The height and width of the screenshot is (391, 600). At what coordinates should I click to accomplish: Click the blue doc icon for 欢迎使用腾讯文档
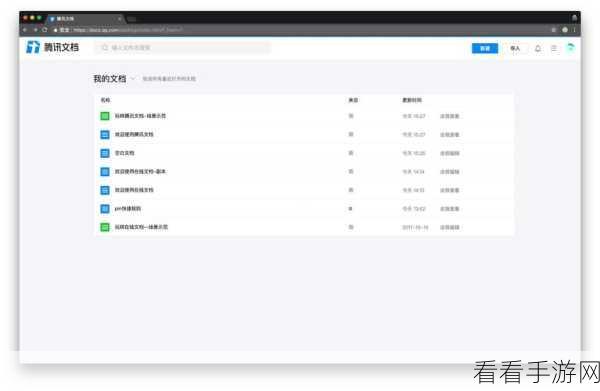click(105, 135)
